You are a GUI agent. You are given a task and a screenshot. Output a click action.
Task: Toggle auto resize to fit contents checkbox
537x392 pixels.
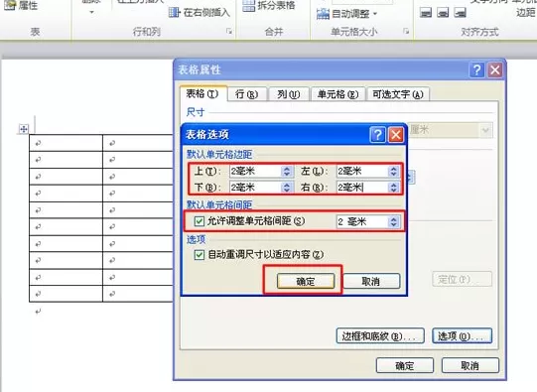(x=199, y=255)
